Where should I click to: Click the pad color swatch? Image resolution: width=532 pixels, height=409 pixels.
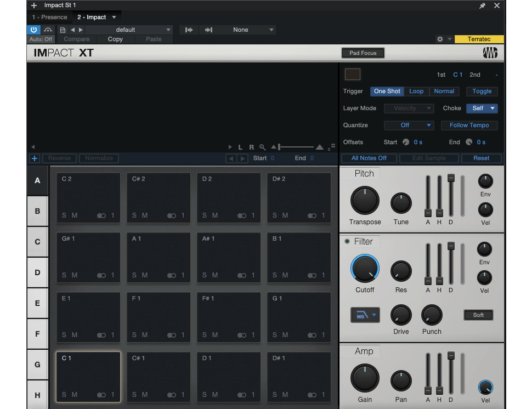(353, 74)
